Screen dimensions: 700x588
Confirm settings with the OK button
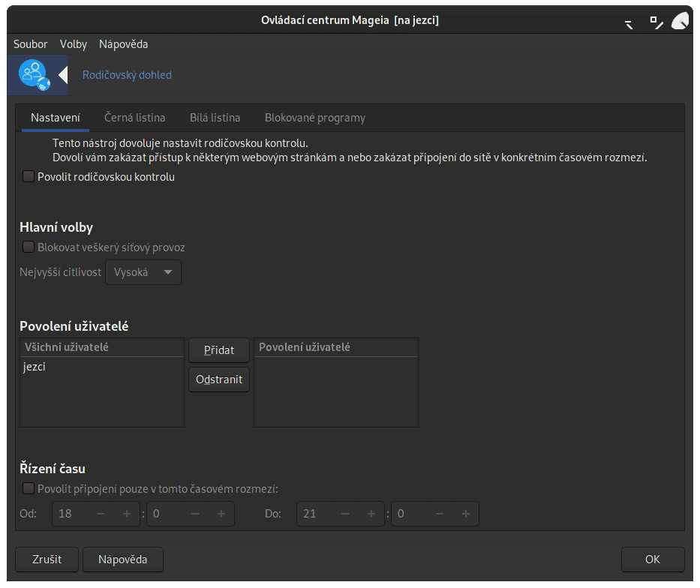[652, 559]
